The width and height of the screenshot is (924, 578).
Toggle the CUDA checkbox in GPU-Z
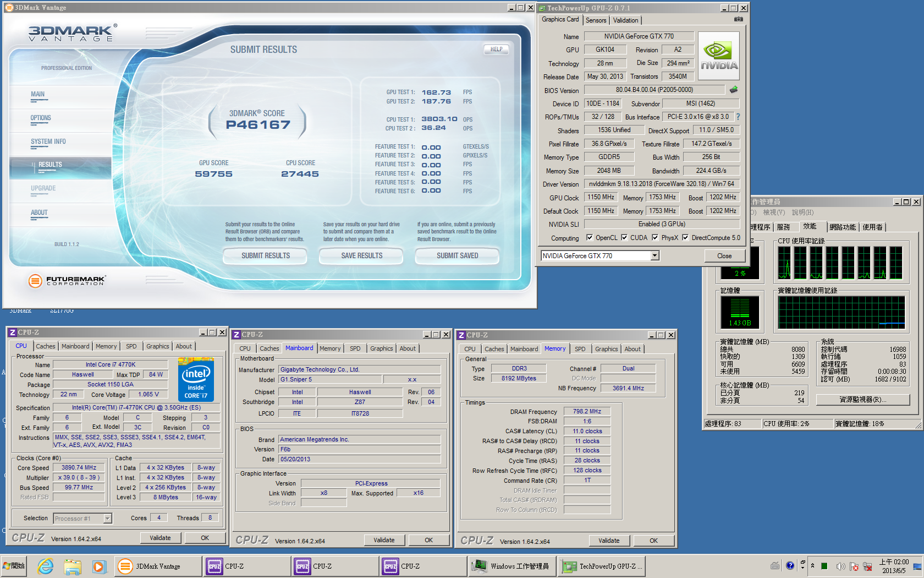(624, 238)
